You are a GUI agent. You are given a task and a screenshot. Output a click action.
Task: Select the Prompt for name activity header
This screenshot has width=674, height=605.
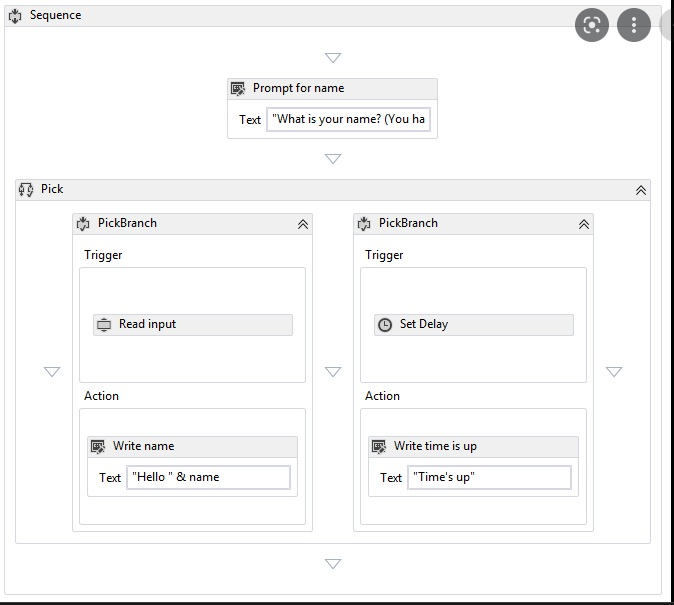click(332, 89)
